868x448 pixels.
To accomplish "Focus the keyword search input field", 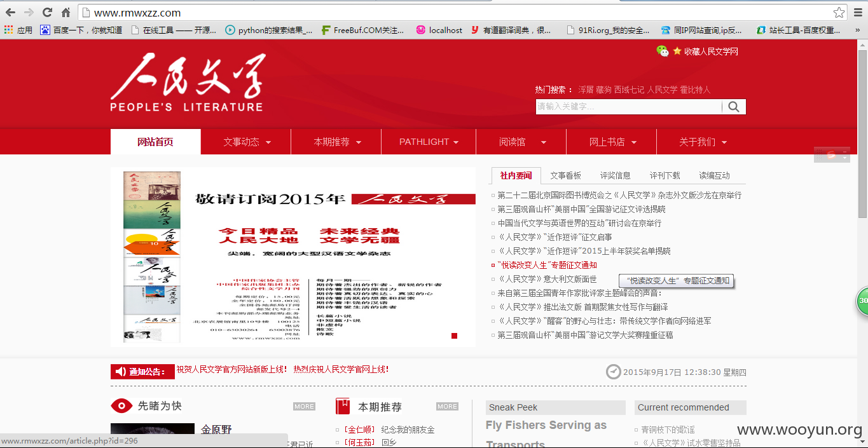I will pyautogui.click(x=629, y=107).
